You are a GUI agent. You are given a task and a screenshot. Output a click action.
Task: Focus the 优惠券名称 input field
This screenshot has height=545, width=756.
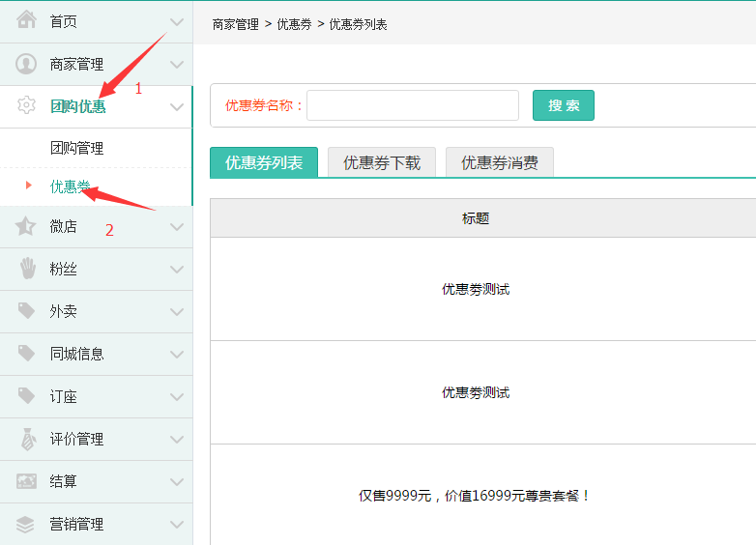point(413,105)
